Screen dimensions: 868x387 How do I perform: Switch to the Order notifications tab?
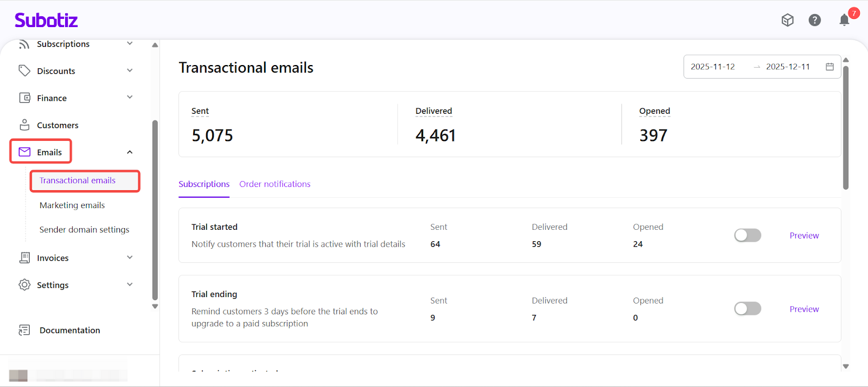tap(275, 184)
